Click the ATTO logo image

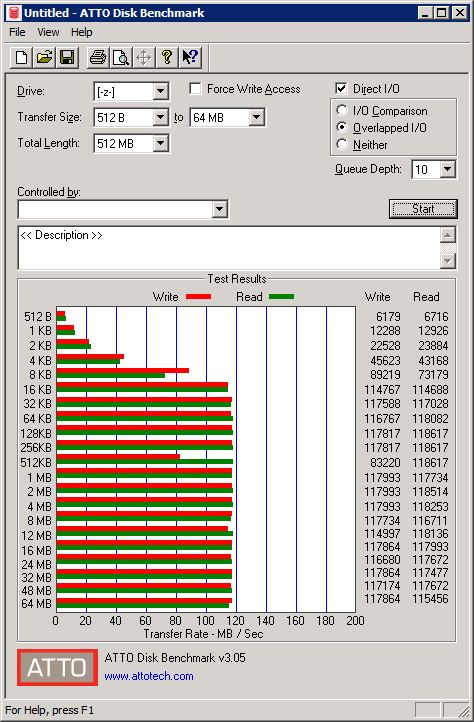[58, 667]
